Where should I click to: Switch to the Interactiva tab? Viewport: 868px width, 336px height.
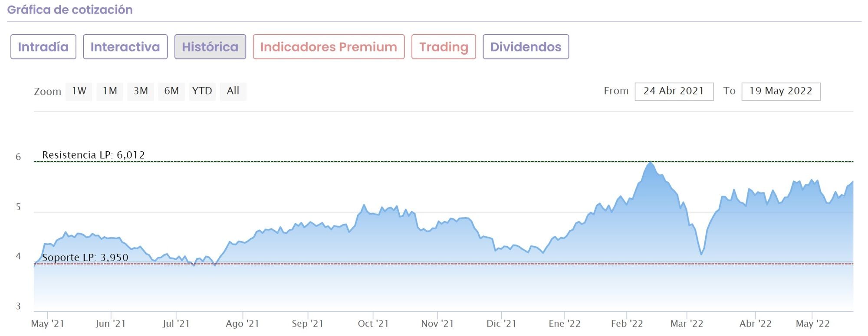pyautogui.click(x=125, y=47)
